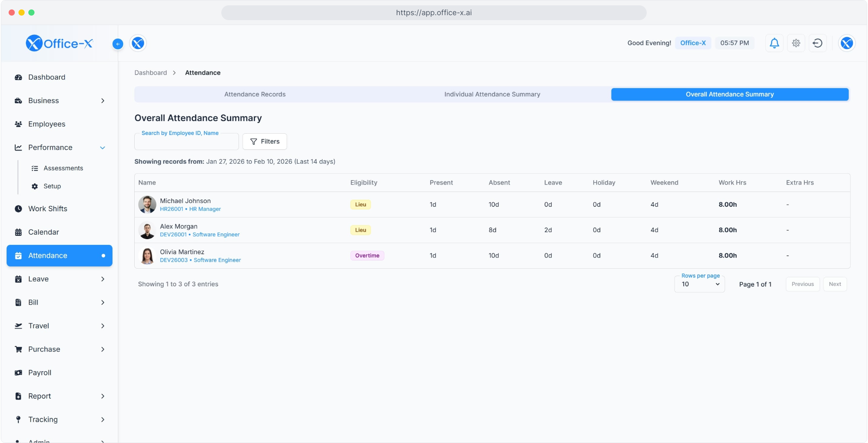Open the Payroll sidebar item
Screen dimensions: 868x443
tap(40, 372)
